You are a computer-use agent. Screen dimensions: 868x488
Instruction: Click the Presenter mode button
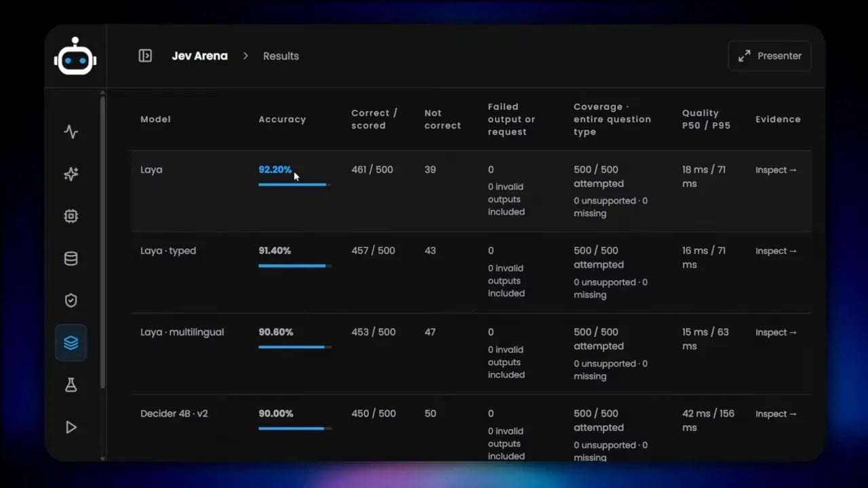(770, 56)
